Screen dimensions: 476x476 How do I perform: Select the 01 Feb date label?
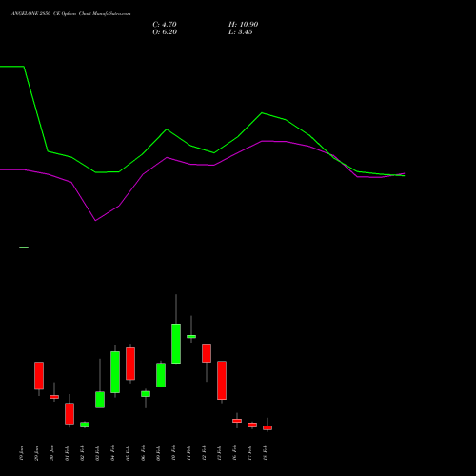(x=67, y=453)
